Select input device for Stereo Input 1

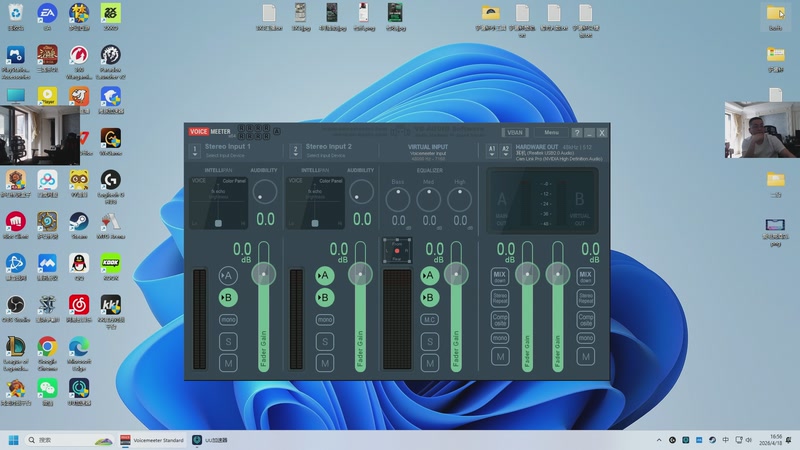coord(196,151)
